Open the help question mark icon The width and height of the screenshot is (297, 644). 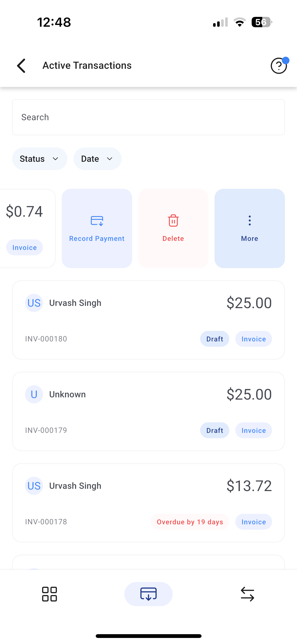point(278,66)
